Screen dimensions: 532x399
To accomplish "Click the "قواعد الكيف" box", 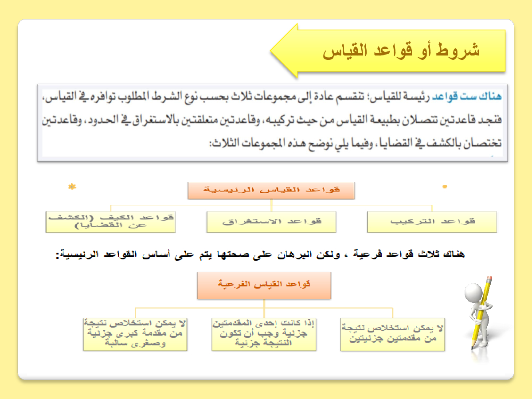I will click(110, 222).
